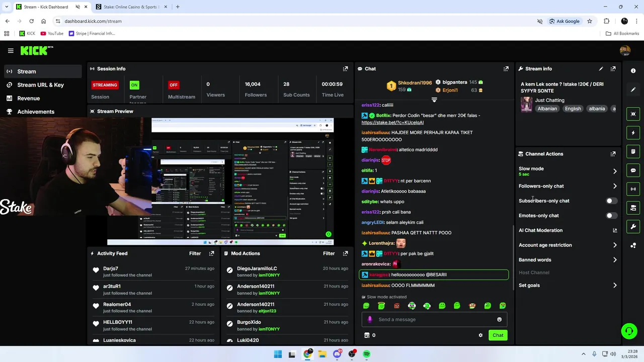
Task: Click the dots icon at the right sidebar bottom
Action: coord(633,245)
